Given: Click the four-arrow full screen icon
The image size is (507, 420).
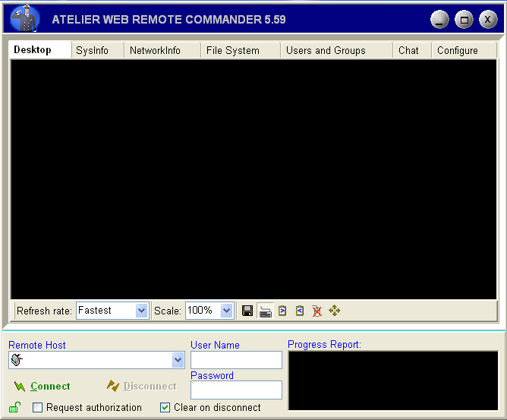Looking at the screenshot, I should coord(335,311).
